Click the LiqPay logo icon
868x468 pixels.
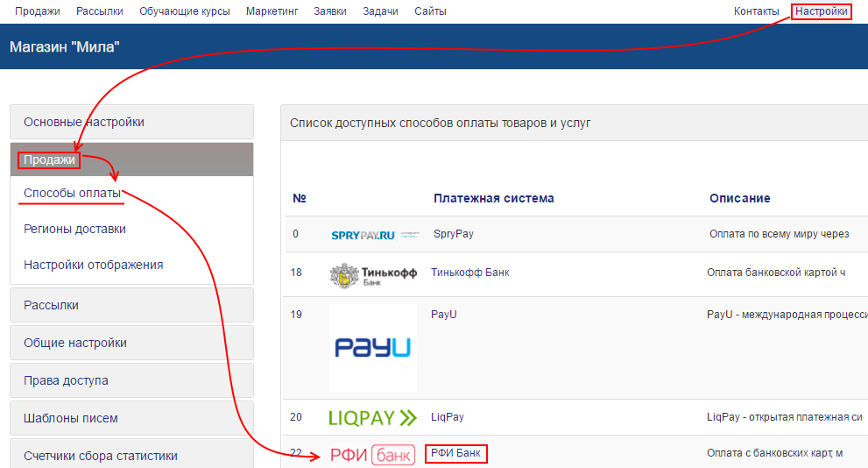(x=372, y=418)
